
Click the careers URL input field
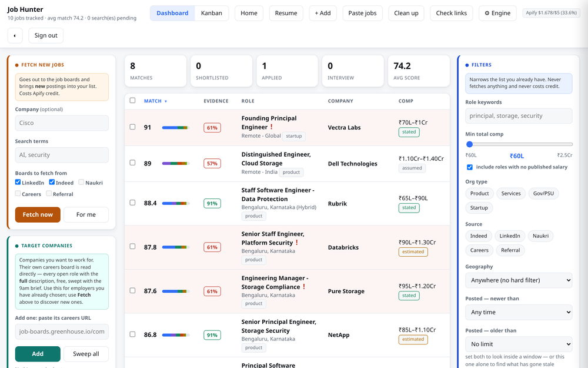point(62,331)
